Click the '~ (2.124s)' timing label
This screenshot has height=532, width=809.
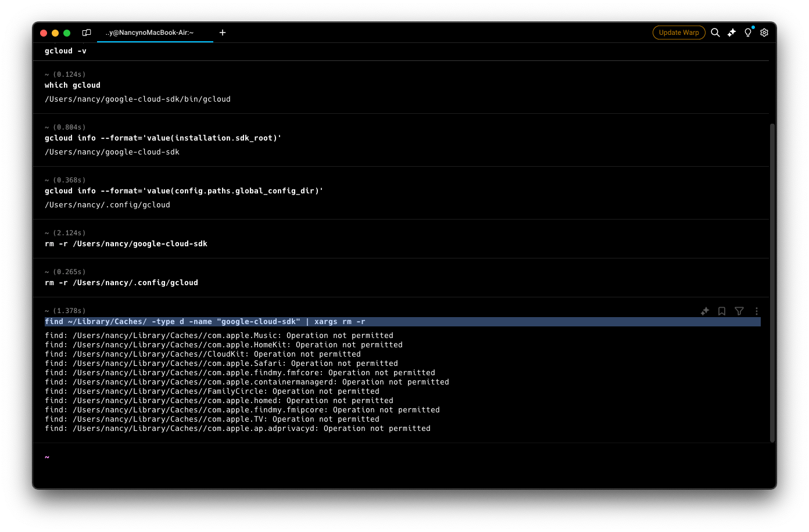coord(65,233)
